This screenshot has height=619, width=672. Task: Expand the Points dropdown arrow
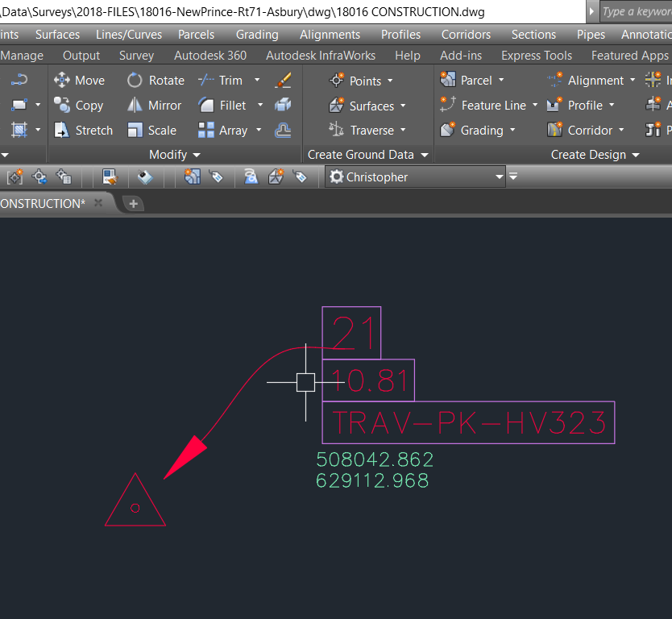pos(390,81)
